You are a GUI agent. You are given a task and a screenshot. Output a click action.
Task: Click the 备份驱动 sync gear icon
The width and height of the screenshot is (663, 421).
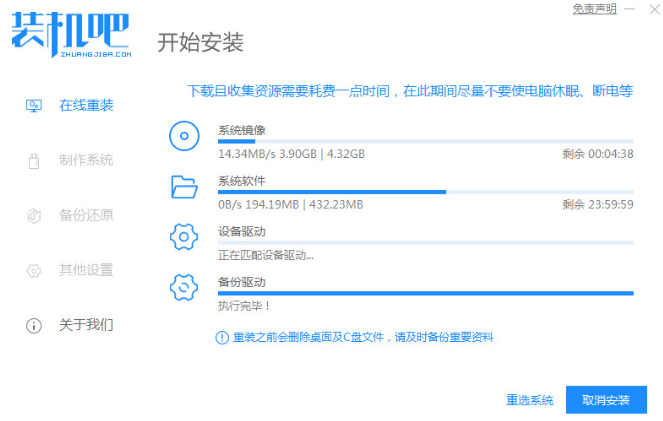[184, 288]
